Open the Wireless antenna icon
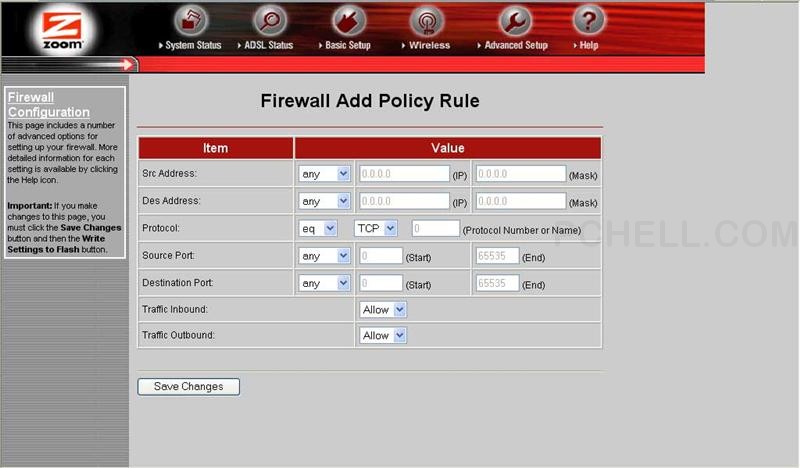This screenshot has width=800, height=468. coord(428,20)
